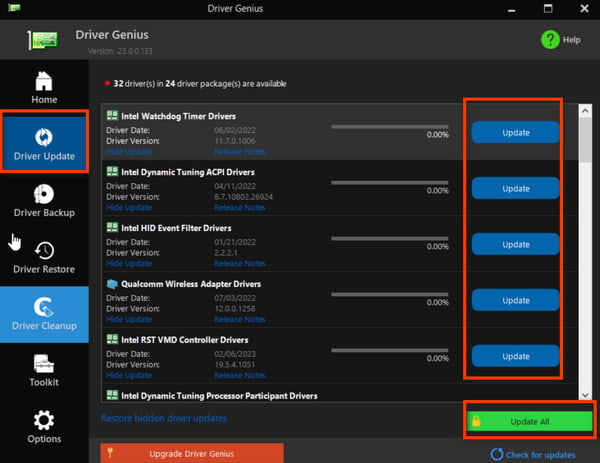600x463 pixels.
Task: Hide Update for Intel Watchdog Timer Drivers
Action: (x=129, y=152)
